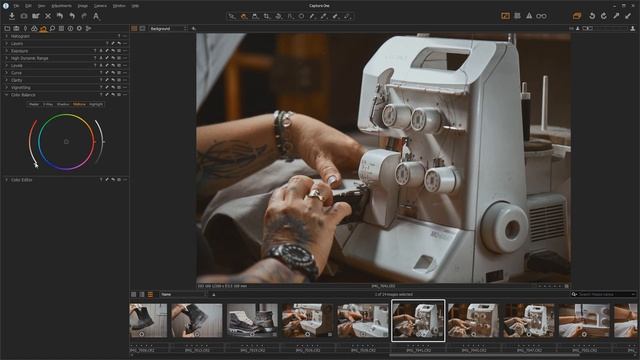Viewport: 640px width, 360px height.
Task: Click the copy adjustments arrow icon
Action: pos(616,16)
